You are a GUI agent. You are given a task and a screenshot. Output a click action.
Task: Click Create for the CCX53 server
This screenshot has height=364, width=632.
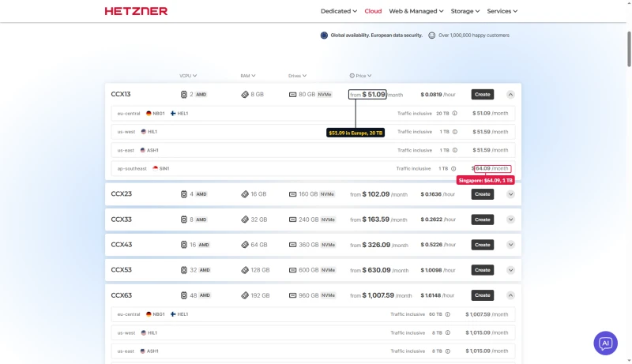[x=483, y=270]
